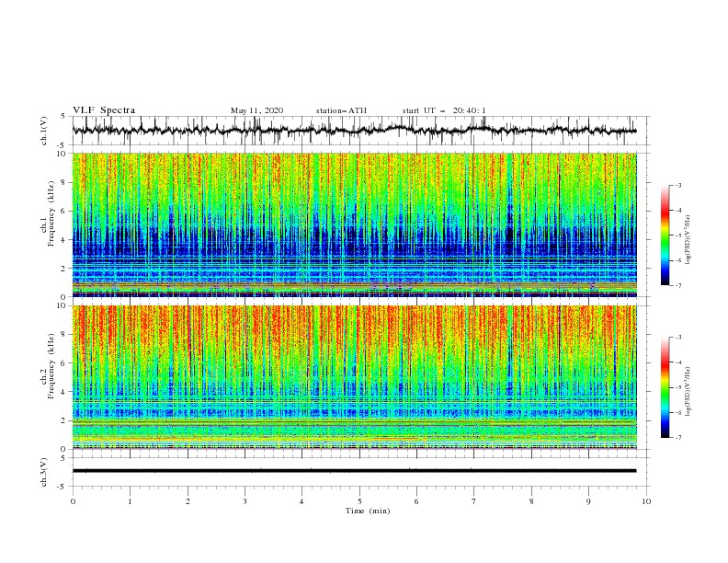Click time axis tick label '3'
This screenshot has width=728, height=563.
coord(245,501)
